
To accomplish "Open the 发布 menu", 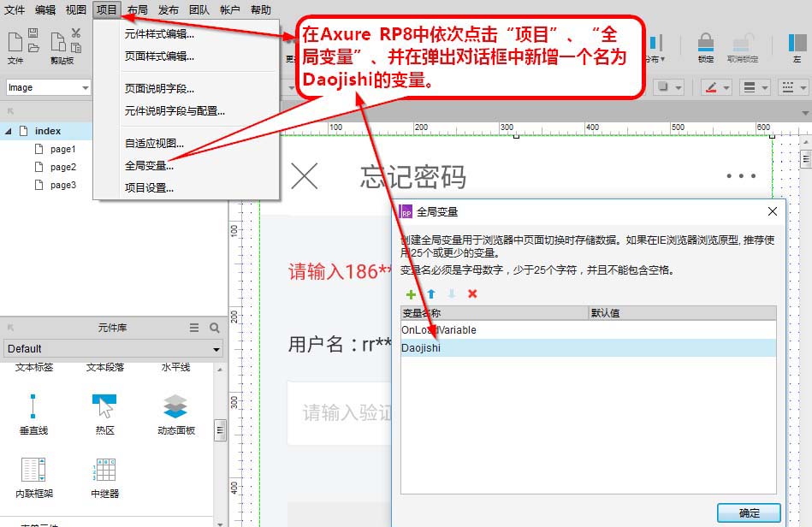I will click(x=169, y=9).
